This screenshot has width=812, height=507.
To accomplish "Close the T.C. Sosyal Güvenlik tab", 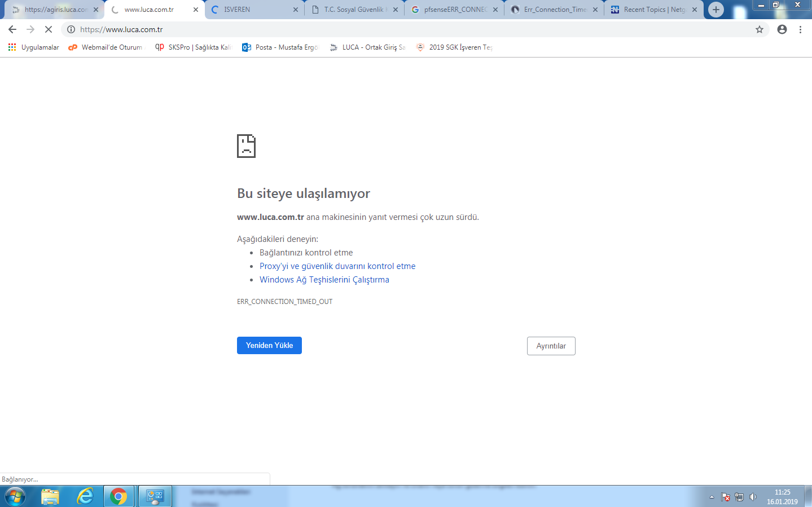I will 395,10.
